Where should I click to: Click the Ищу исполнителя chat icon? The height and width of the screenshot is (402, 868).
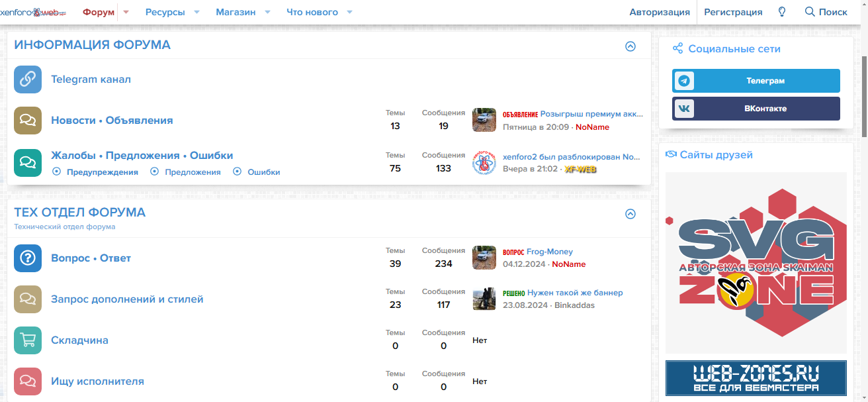(x=28, y=381)
